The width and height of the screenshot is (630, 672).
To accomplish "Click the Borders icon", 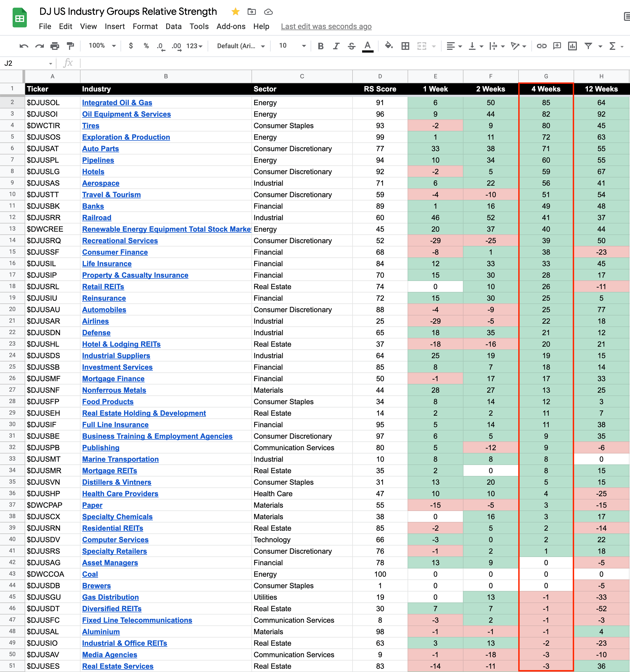I will 405,46.
